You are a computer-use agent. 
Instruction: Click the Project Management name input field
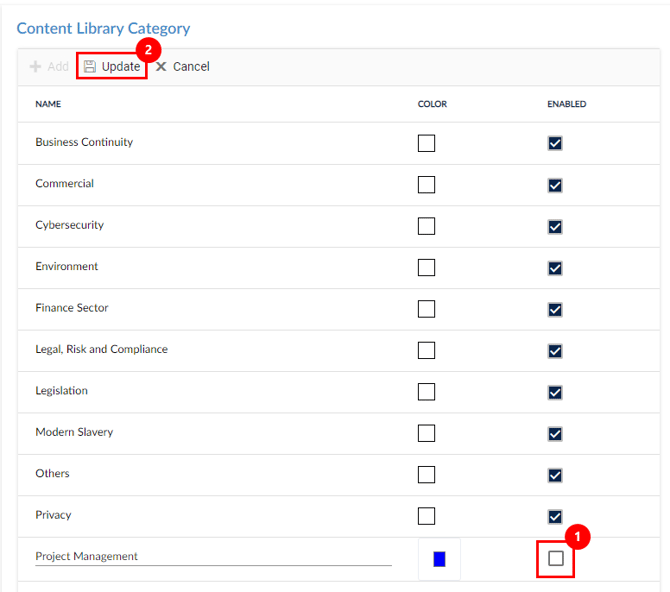212,556
